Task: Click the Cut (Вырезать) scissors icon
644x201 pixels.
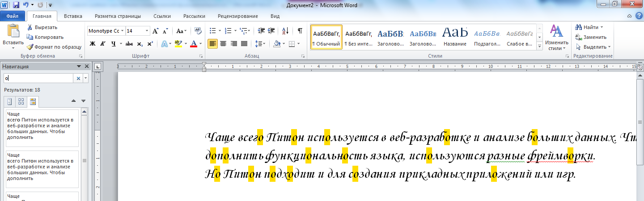Action: tap(30, 27)
